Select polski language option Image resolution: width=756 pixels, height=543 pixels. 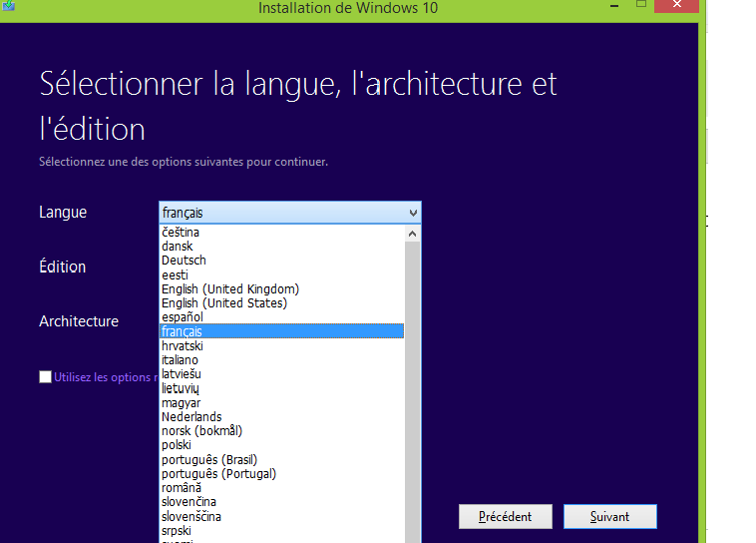pyautogui.click(x=281, y=445)
